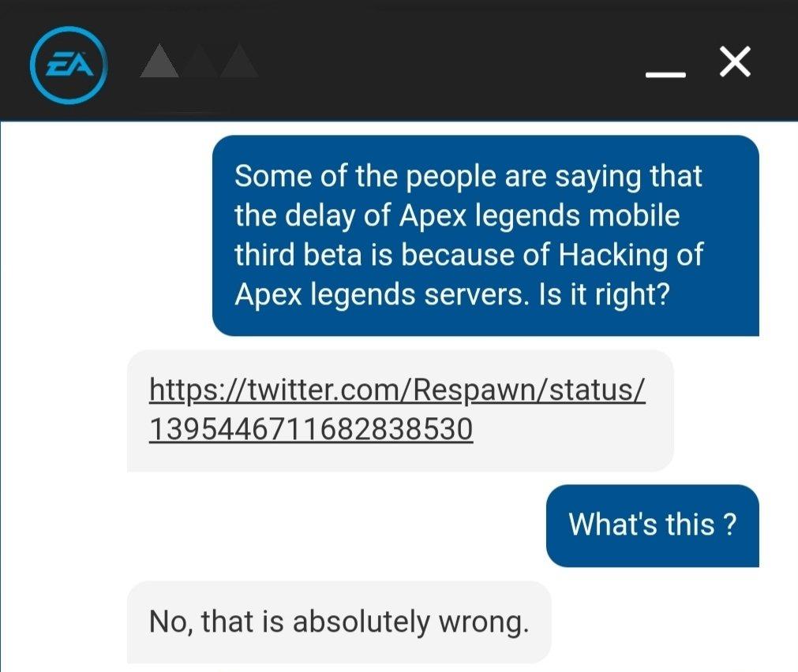
Task: Click the dark middle triangle in header
Action: coord(200,61)
